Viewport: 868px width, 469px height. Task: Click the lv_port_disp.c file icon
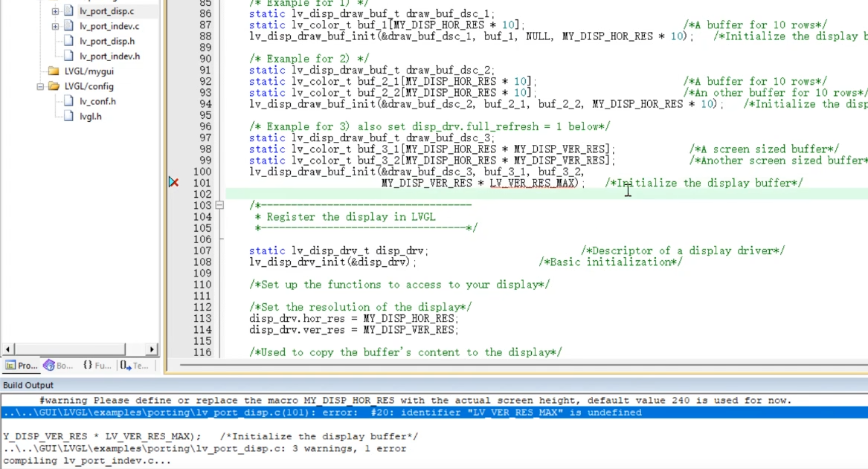68,10
